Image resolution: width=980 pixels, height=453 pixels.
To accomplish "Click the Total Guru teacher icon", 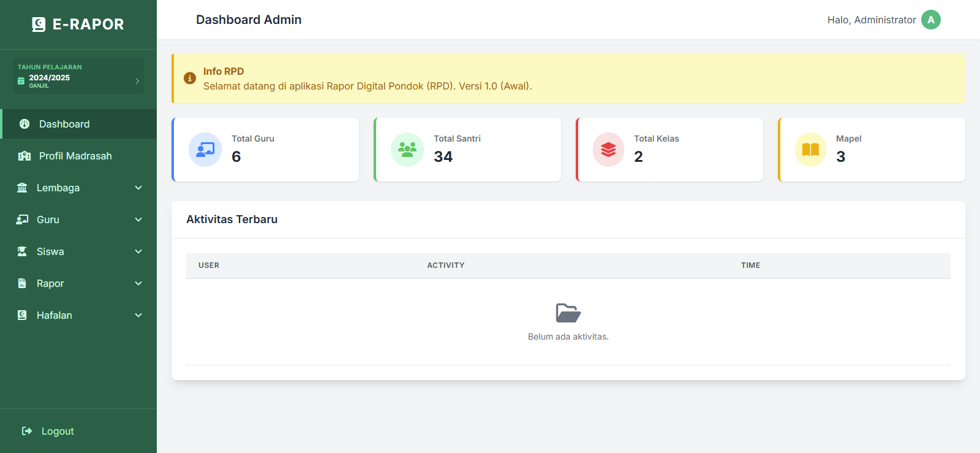I will [x=205, y=150].
